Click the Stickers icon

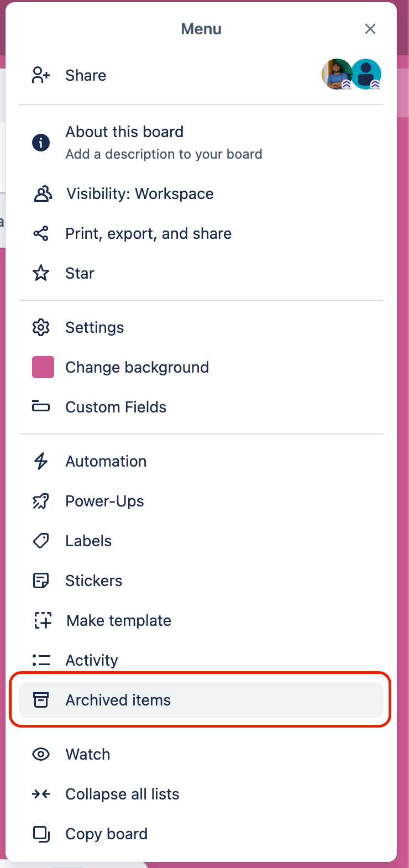pos(41,581)
